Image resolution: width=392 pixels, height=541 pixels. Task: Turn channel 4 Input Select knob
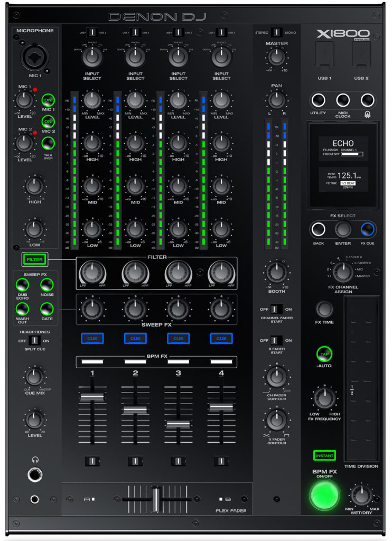click(221, 57)
